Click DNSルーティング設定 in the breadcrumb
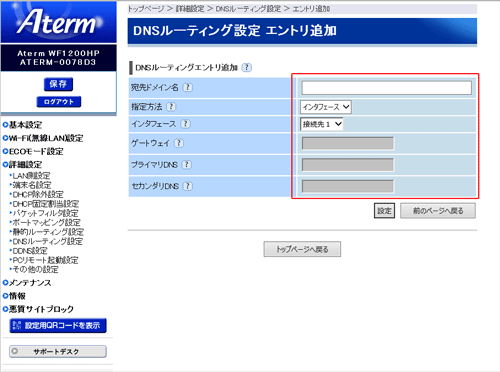The width and height of the screenshot is (500, 372). (x=248, y=9)
